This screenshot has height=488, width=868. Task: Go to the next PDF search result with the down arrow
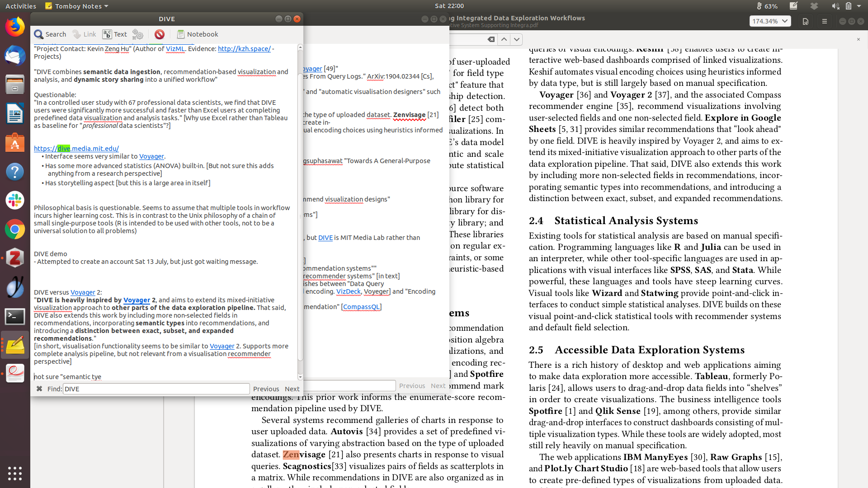point(517,39)
